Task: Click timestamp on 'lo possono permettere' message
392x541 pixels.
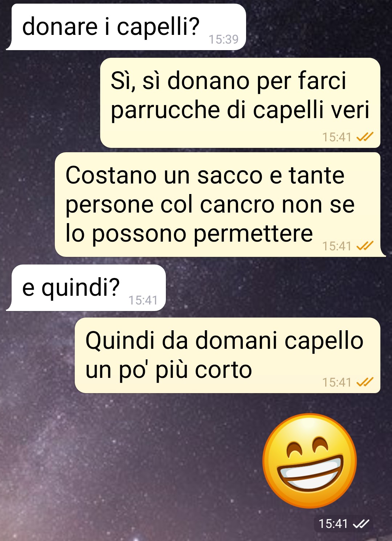Action: coord(337,246)
